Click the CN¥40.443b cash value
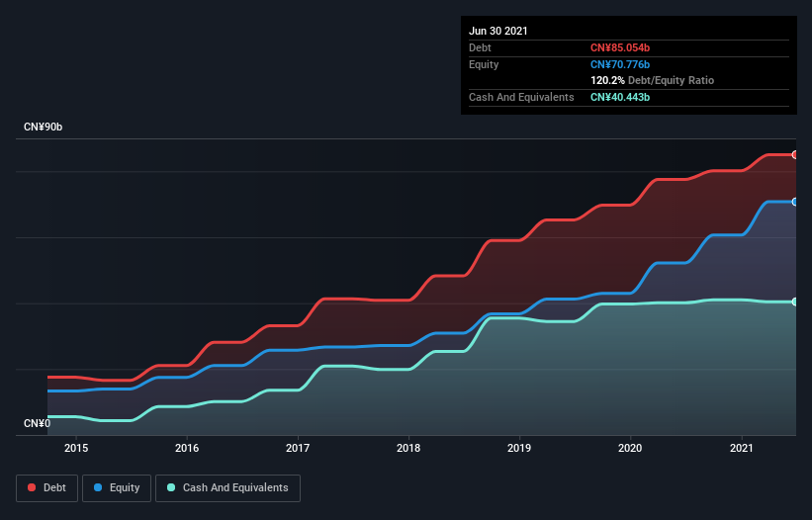 pos(620,97)
